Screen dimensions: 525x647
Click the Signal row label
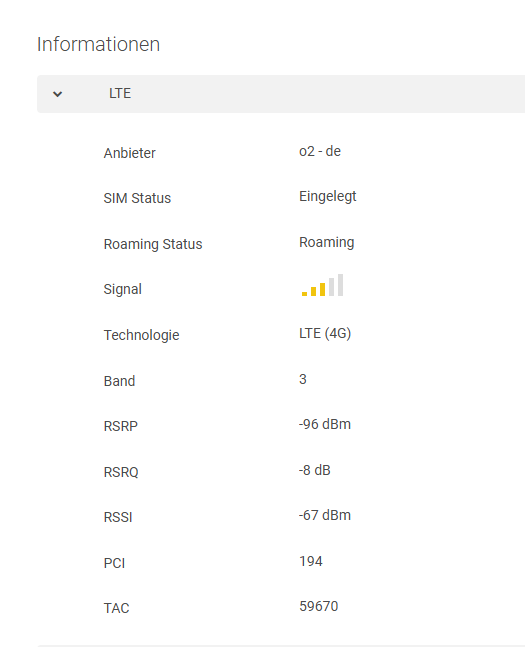pos(123,289)
